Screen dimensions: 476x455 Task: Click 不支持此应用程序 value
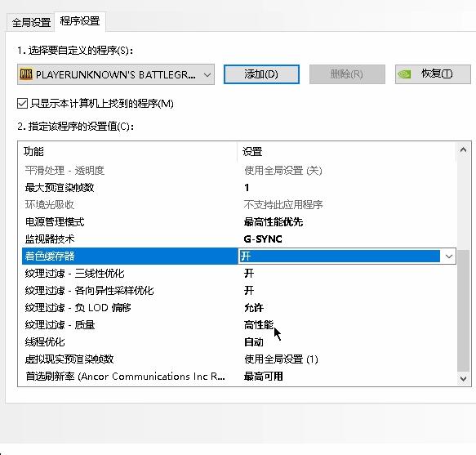(x=283, y=205)
